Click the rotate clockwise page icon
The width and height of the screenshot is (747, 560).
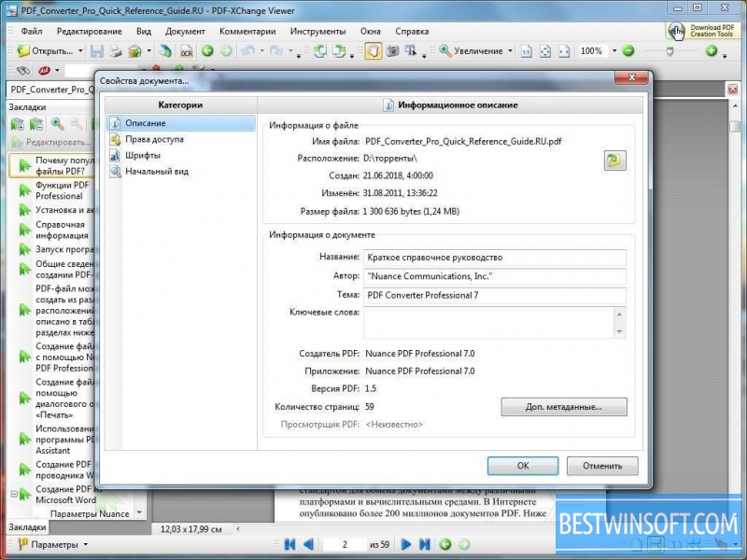click(x=339, y=51)
